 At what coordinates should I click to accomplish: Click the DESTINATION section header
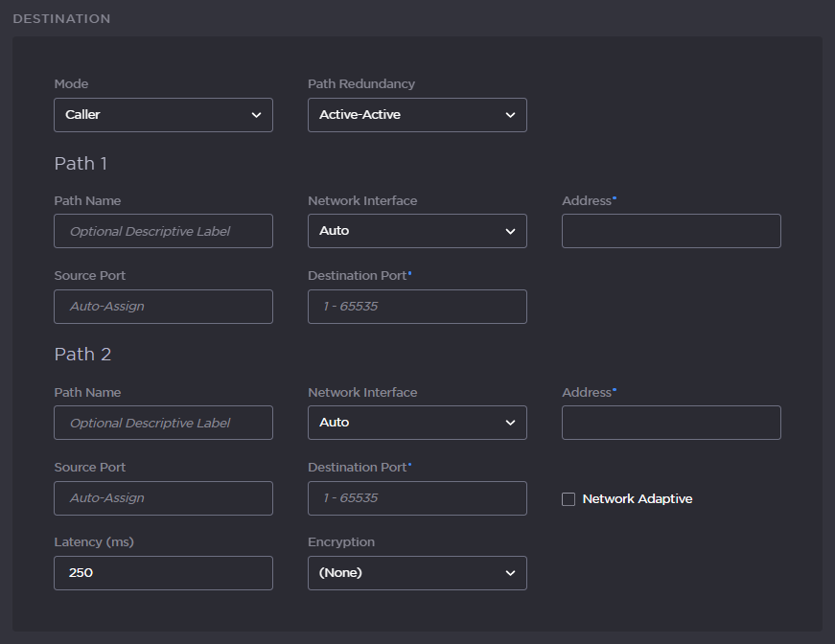pyautogui.click(x=61, y=17)
